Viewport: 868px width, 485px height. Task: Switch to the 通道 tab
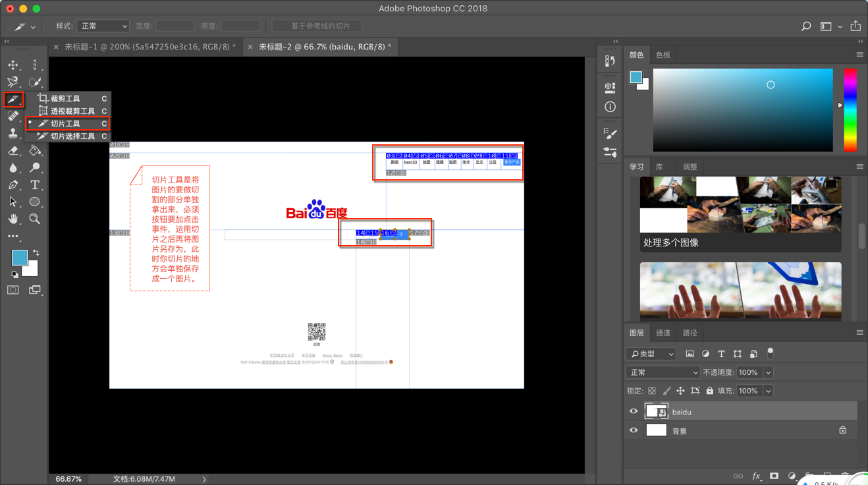pos(663,333)
